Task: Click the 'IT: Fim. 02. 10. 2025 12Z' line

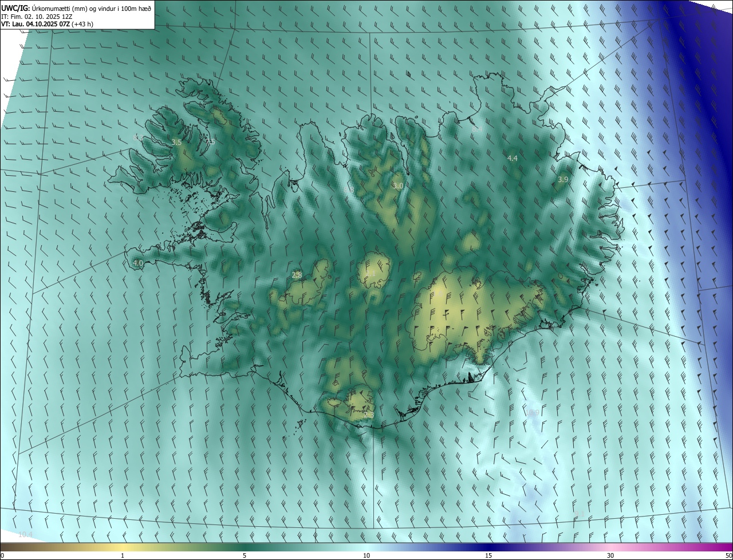Action: pos(38,16)
